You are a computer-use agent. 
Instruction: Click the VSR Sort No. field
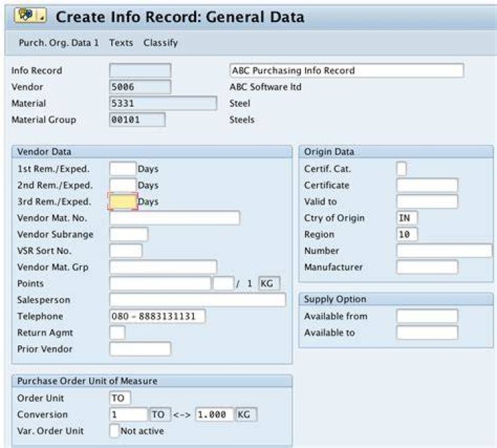126,251
